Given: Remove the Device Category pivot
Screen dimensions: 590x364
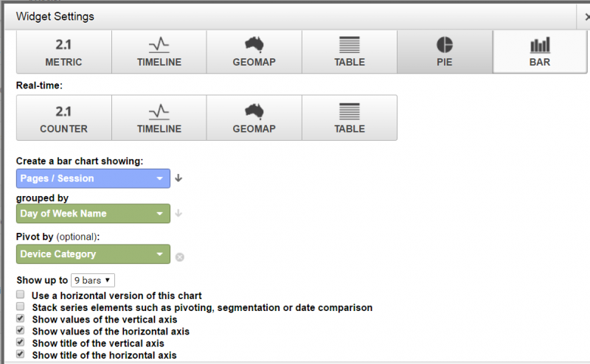Looking at the screenshot, I should (x=180, y=257).
